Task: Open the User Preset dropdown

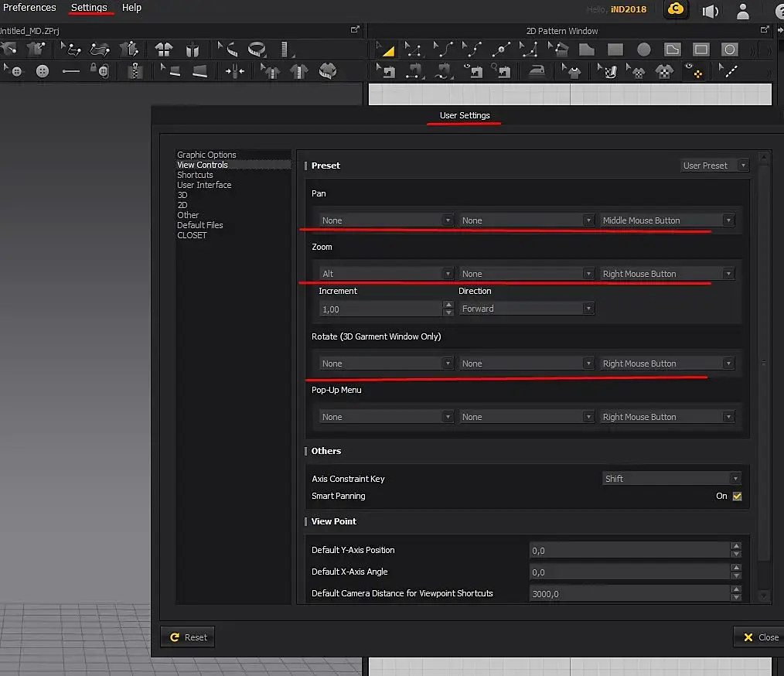Action: click(714, 166)
